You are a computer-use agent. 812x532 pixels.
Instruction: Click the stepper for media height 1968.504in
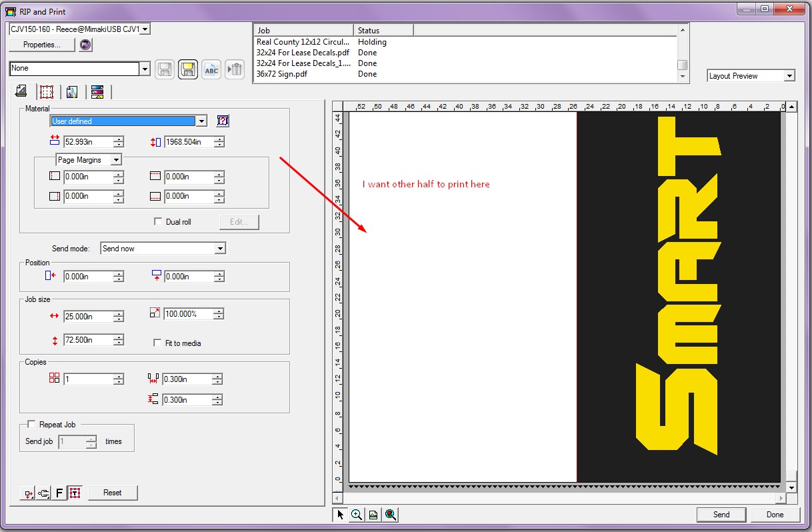pyautogui.click(x=219, y=141)
